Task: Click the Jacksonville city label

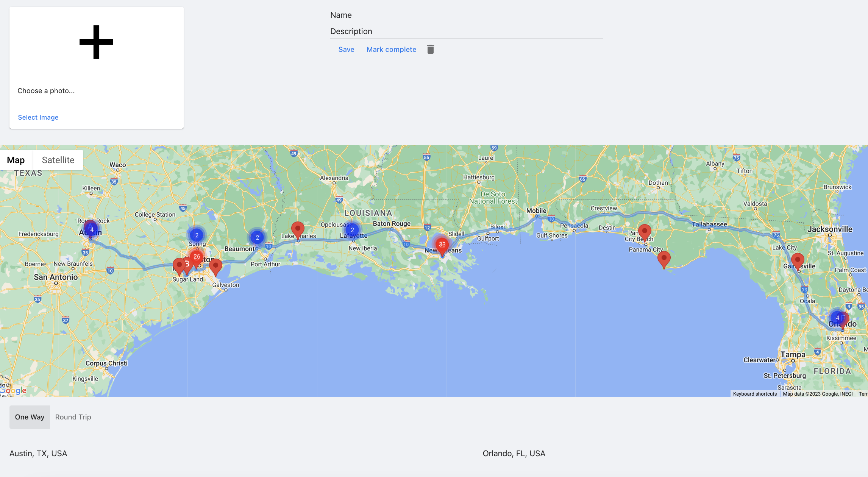Action: pos(830,229)
